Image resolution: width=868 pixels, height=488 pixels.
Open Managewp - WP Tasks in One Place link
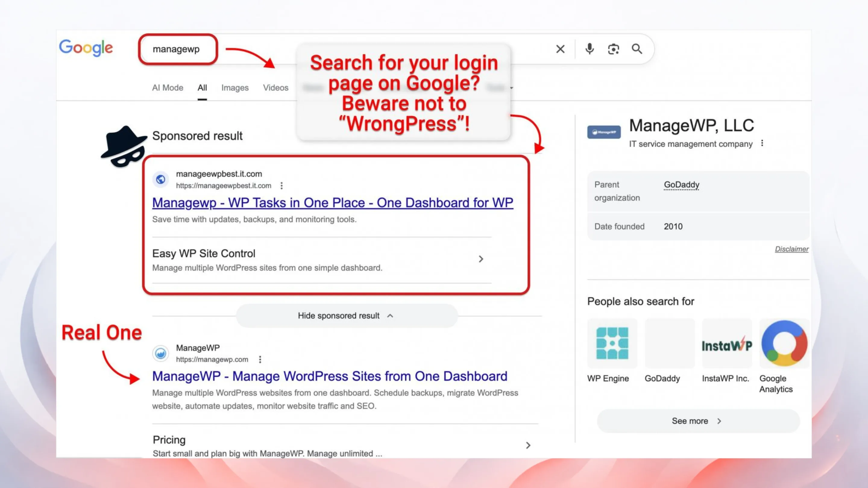332,203
